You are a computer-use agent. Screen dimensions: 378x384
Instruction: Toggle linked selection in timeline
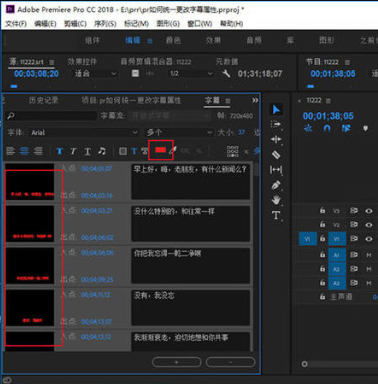coord(346,128)
